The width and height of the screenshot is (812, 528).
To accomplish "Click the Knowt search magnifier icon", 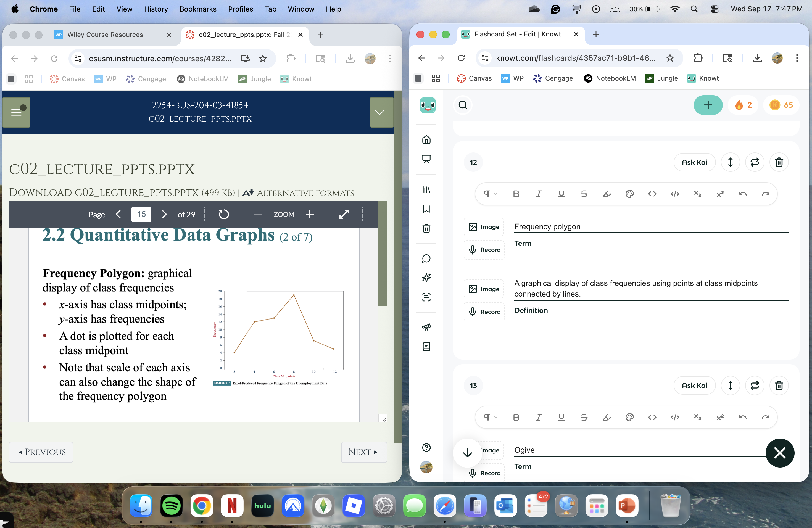I will pyautogui.click(x=463, y=105).
